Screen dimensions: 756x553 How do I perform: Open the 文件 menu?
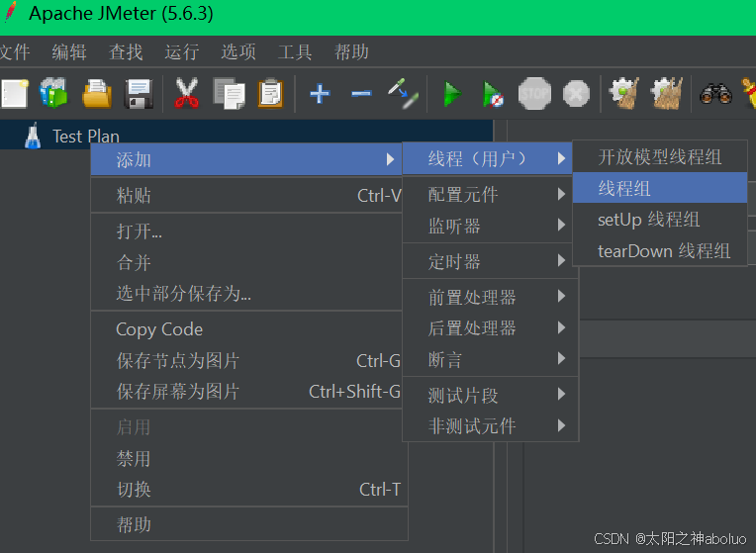point(15,51)
